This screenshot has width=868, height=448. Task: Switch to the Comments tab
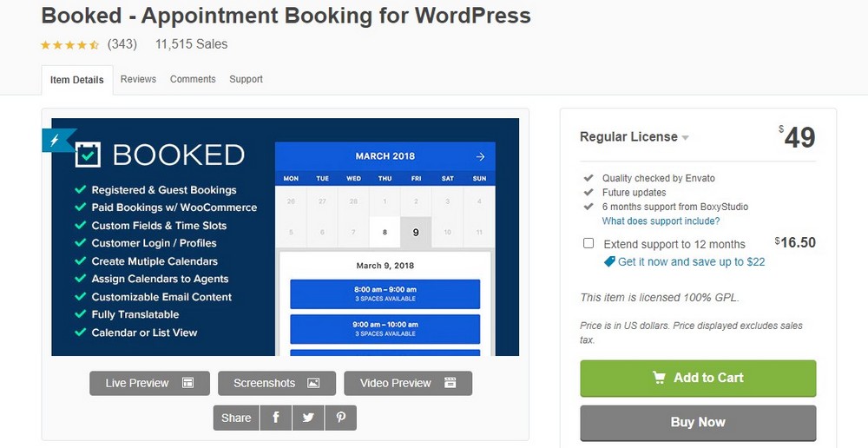(193, 79)
